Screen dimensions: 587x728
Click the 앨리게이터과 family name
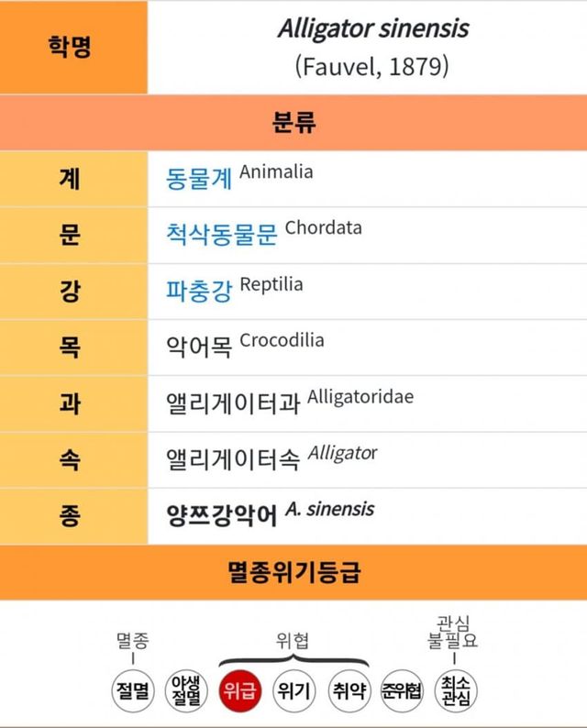232,403
